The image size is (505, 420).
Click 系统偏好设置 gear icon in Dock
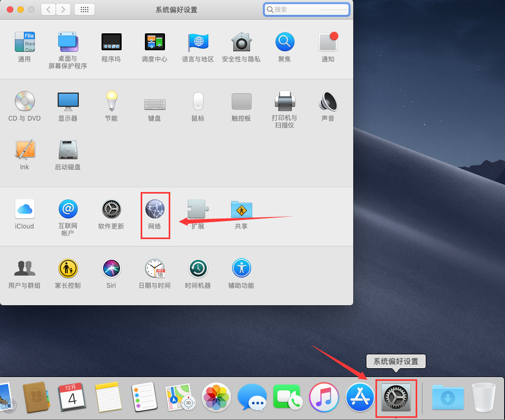click(x=396, y=397)
